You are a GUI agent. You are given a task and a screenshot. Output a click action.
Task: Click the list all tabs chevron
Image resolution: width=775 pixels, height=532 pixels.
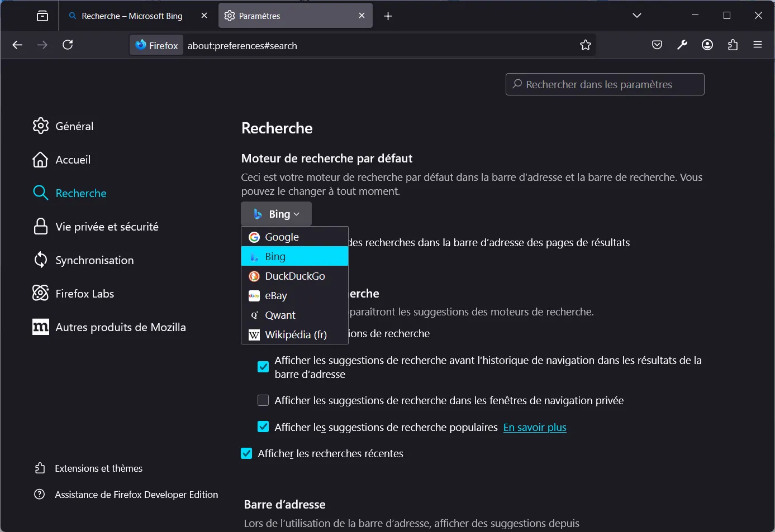636,16
